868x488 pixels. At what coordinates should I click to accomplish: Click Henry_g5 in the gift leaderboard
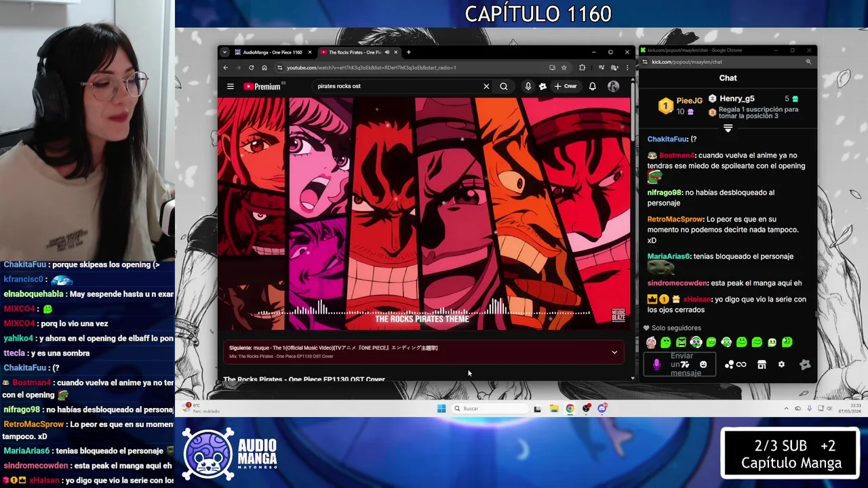(x=736, y=98)
